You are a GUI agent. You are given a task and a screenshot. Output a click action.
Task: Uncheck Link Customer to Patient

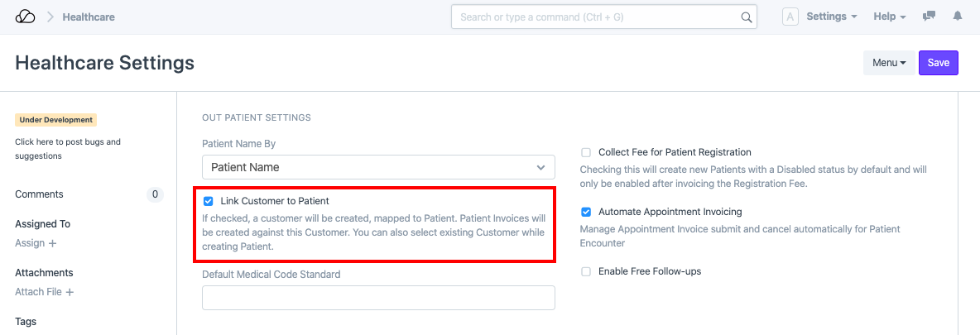pos(209,201)
